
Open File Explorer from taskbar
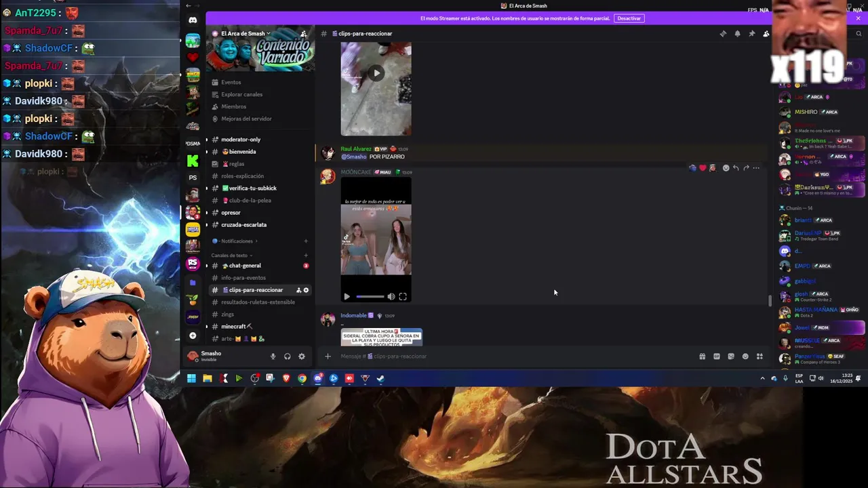pyautogui.click(x=208, y=378)
